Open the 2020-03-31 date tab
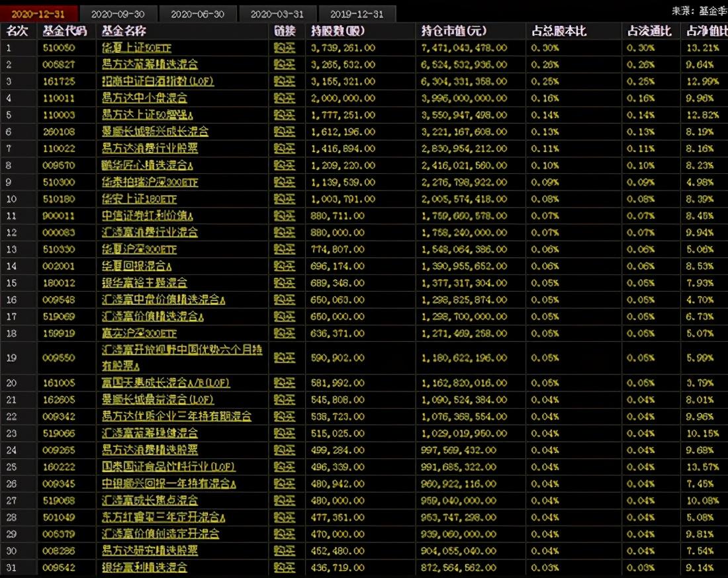This screenshot has width=728, height=578. pos(278,14)
